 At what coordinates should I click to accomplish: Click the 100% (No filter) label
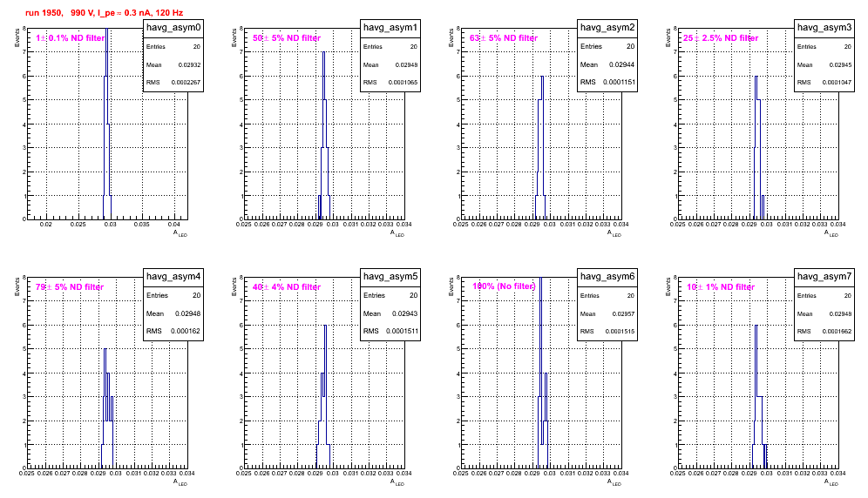click(x=504, y=286)
